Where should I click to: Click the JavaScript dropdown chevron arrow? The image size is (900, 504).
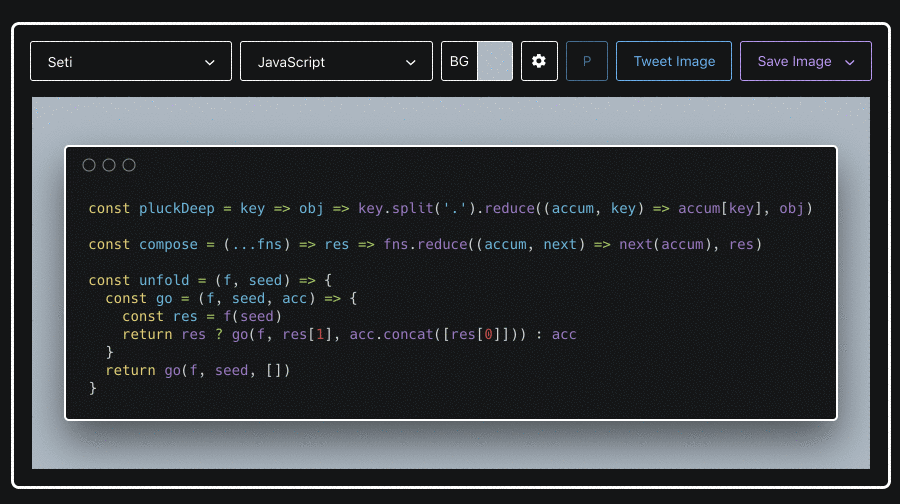click(x=410, y=63)
